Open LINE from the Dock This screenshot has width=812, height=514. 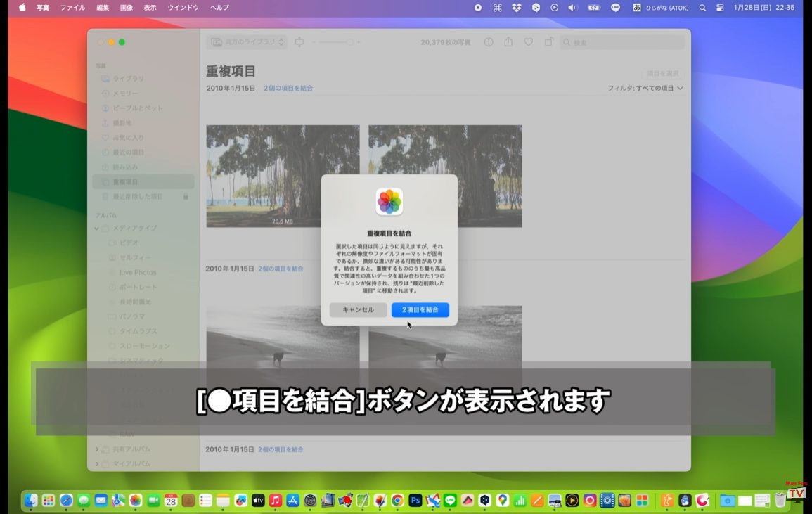point(450,500)
